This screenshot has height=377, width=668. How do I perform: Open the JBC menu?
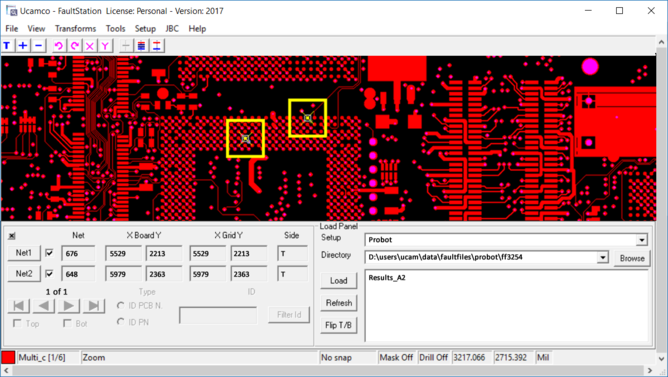coord(172,29)
